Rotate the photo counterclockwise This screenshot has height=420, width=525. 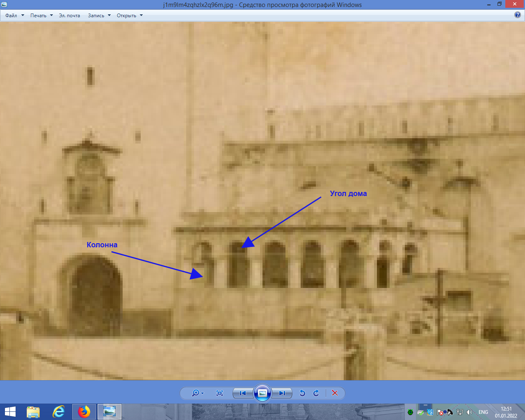point(302,393)
